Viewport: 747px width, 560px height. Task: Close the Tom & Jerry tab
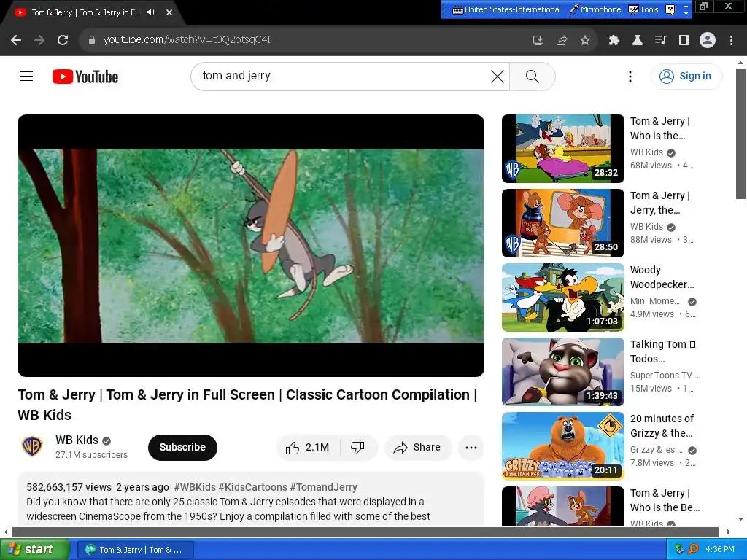click(169, 12)
